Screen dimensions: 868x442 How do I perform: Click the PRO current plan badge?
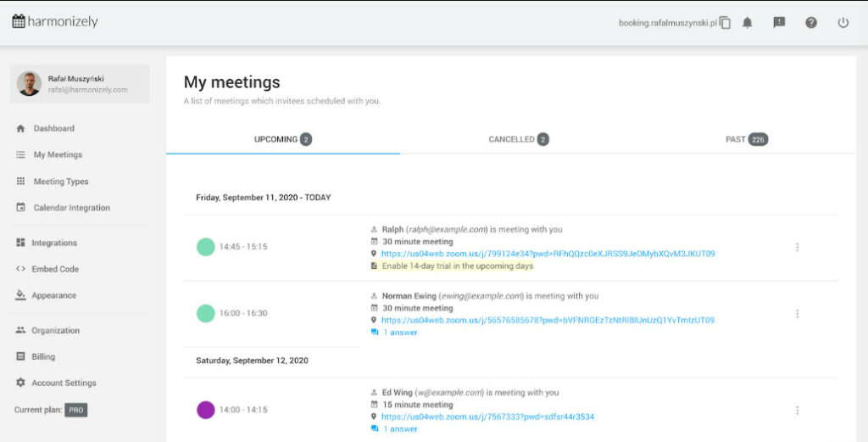76,410
